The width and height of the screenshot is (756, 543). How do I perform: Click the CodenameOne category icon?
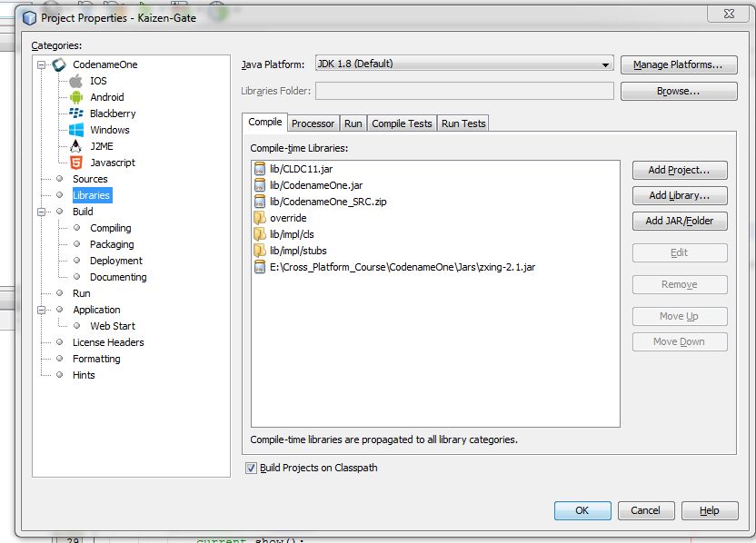coord(59,64)
